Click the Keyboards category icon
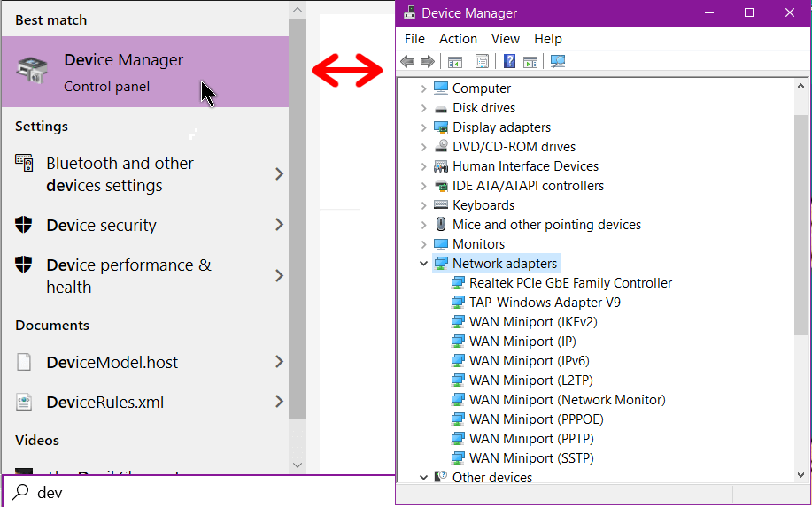 (x=440, y=205)
